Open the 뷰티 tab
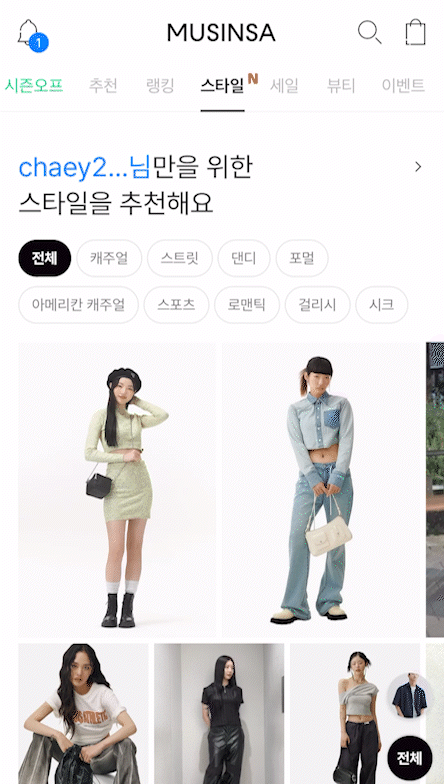444x784 pixels. tap(341, 86)
